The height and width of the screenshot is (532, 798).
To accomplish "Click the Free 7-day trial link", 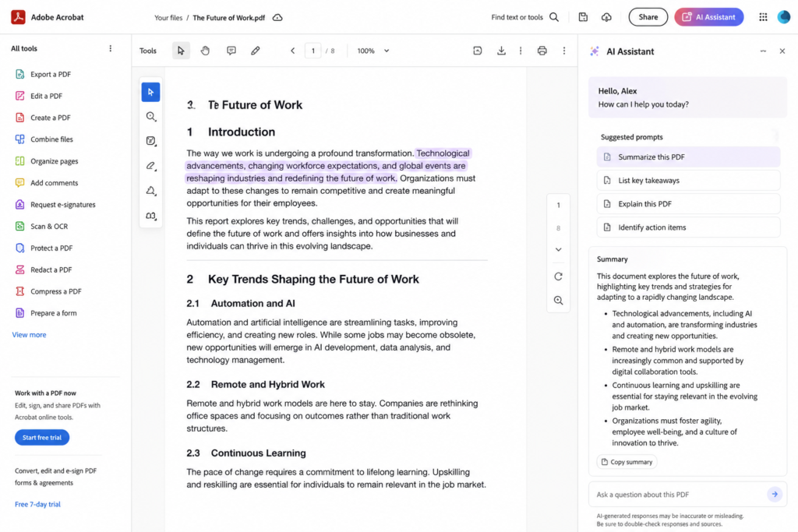I will click(x=37, y=505).
